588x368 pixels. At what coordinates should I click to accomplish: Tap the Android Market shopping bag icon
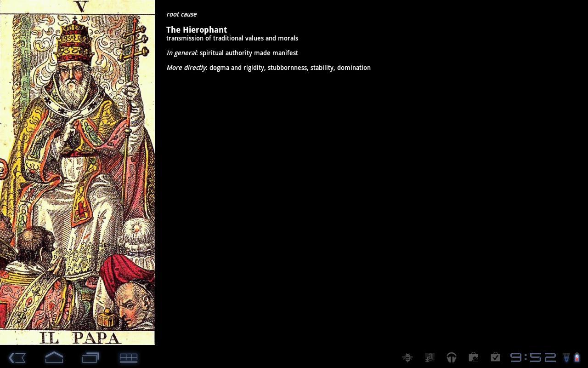coord(473,357)
